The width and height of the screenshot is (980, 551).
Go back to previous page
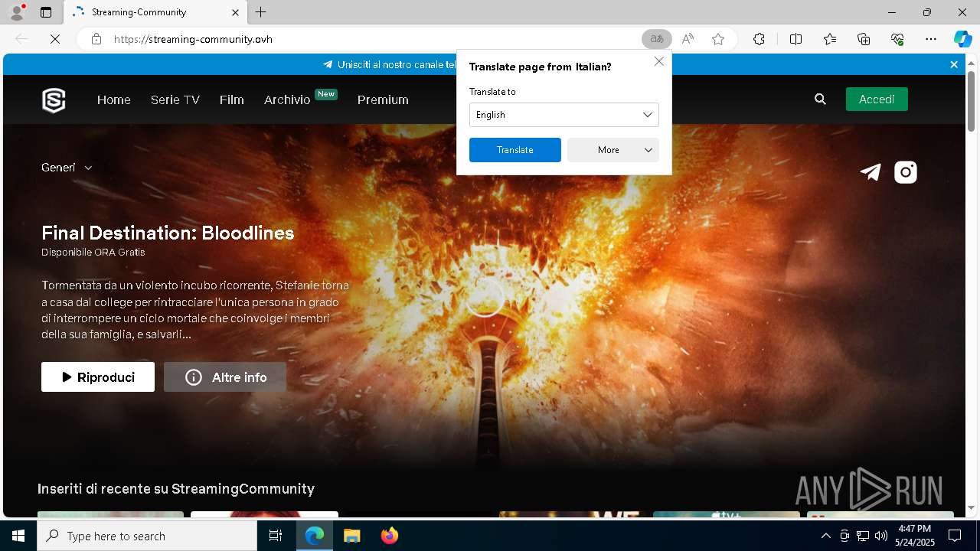[21, 39]
